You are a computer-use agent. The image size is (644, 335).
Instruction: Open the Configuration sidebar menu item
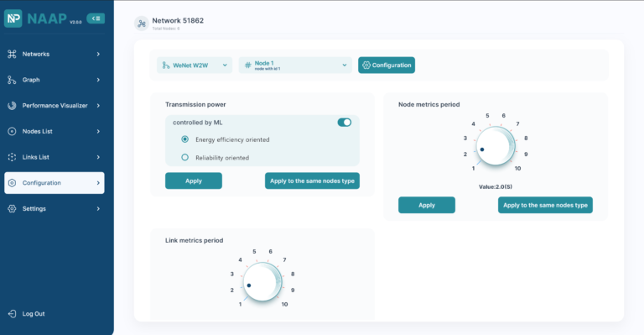tap(55, 183)
